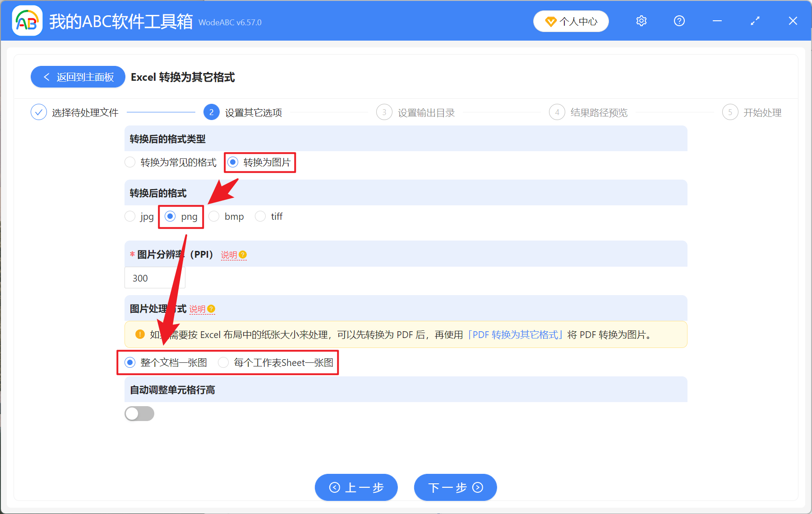Image resolution: width=812 pixels, height=514 pixels.
Task: Click the help icon beside 图片处理方式 说明
Action: click(211, 309)
